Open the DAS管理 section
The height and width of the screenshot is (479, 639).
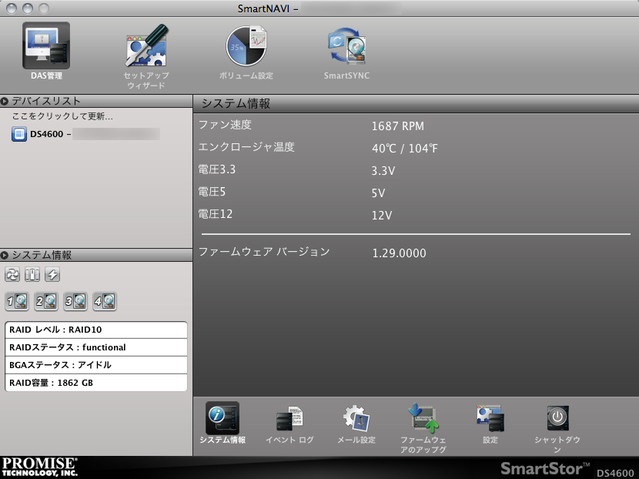pos(47,48)
